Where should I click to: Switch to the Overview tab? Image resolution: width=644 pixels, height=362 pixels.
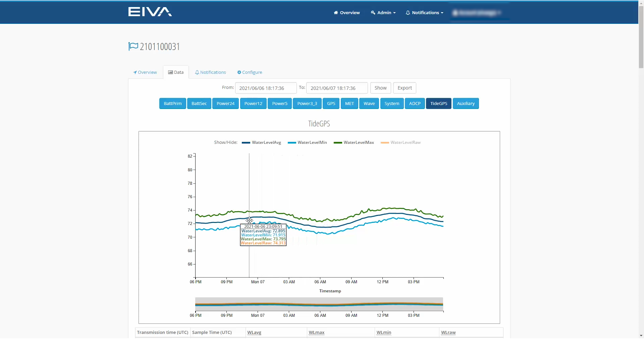145,72
